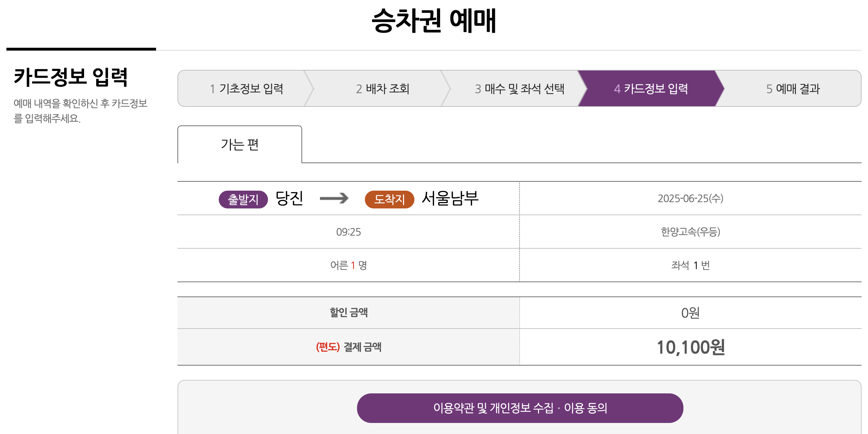Image resolution: width=868 pixels, height=434 pixels.
Task: Click the 어른 1 명 passenger count
Action: coord(348,265)
